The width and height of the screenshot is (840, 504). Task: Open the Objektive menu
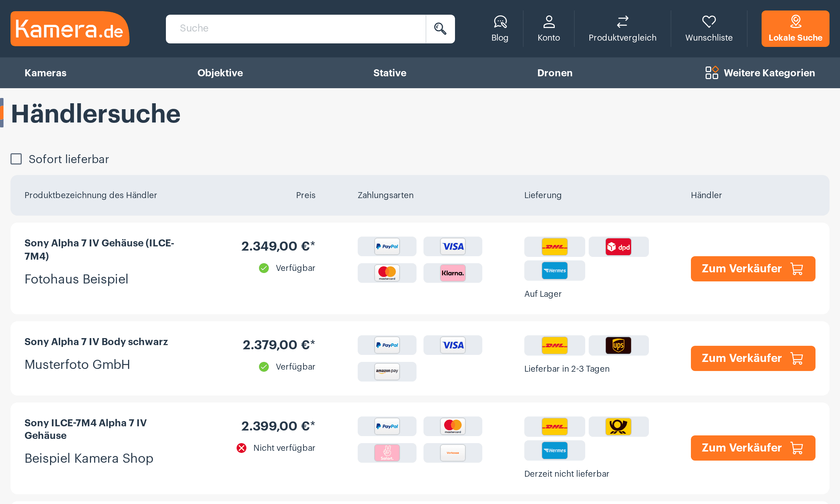pyautogui.click(x=220, y=73)
